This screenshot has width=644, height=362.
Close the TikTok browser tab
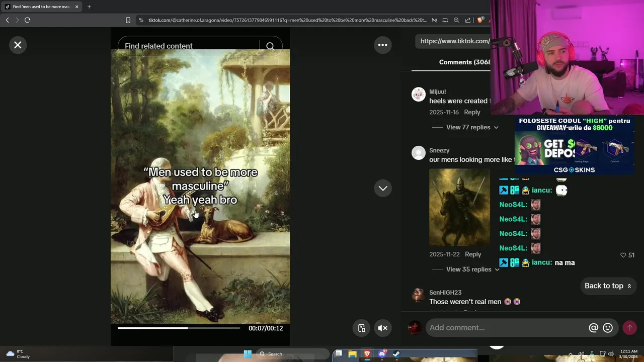pos(76,7)
